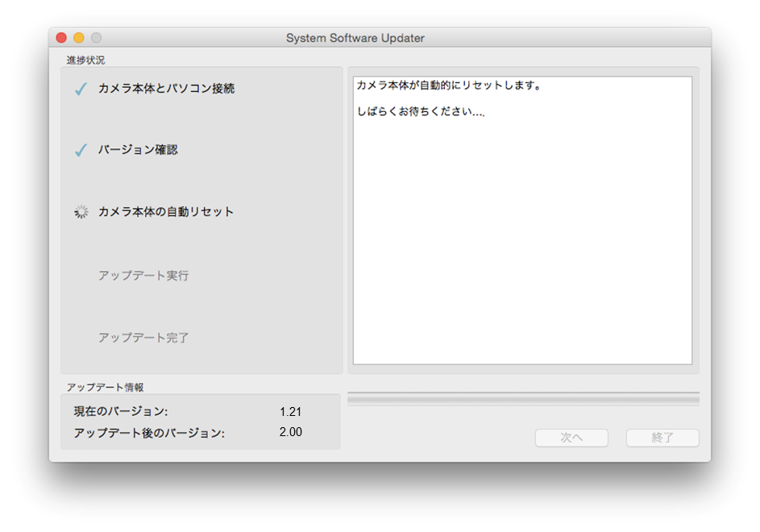Click the yellow minimize window button
This screenshot has width=760, height=532.
79,38
